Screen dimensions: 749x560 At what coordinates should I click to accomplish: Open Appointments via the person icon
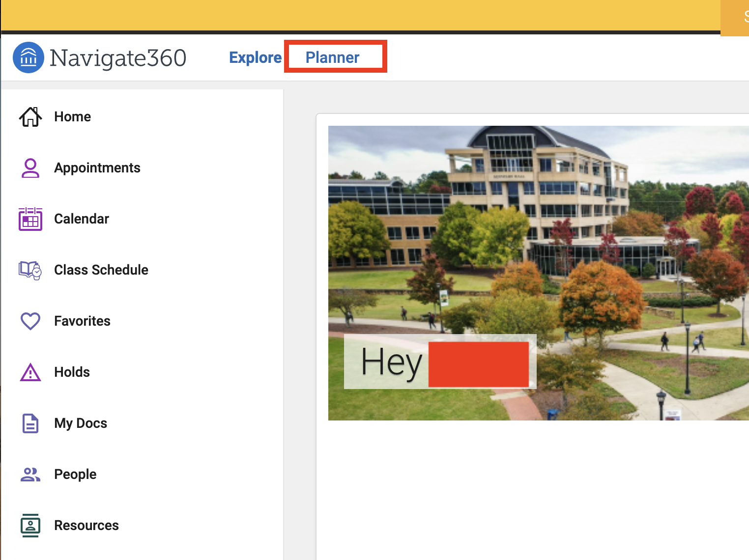(x=30, y=168)
